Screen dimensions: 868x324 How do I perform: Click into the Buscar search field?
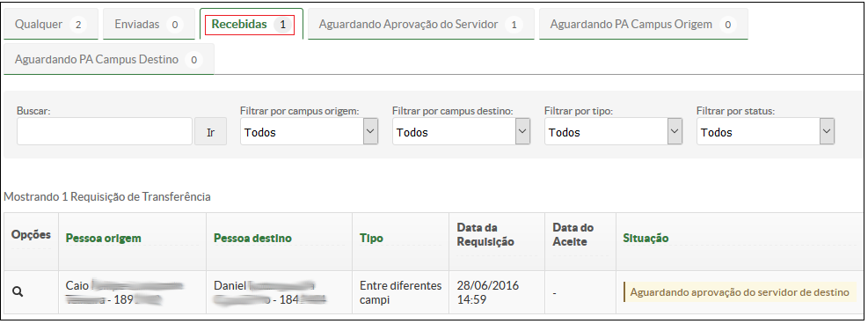[105, 132]
